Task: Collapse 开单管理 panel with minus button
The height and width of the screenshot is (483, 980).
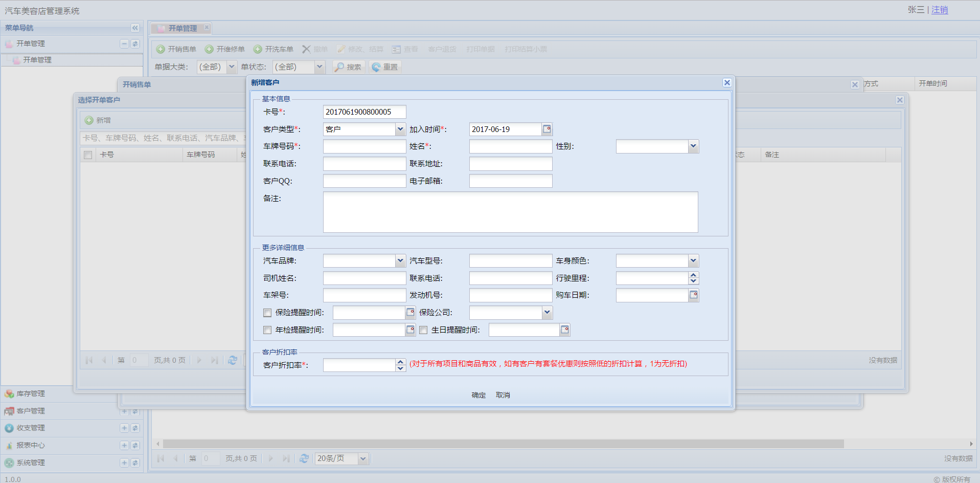Action: tap(124, 43)
